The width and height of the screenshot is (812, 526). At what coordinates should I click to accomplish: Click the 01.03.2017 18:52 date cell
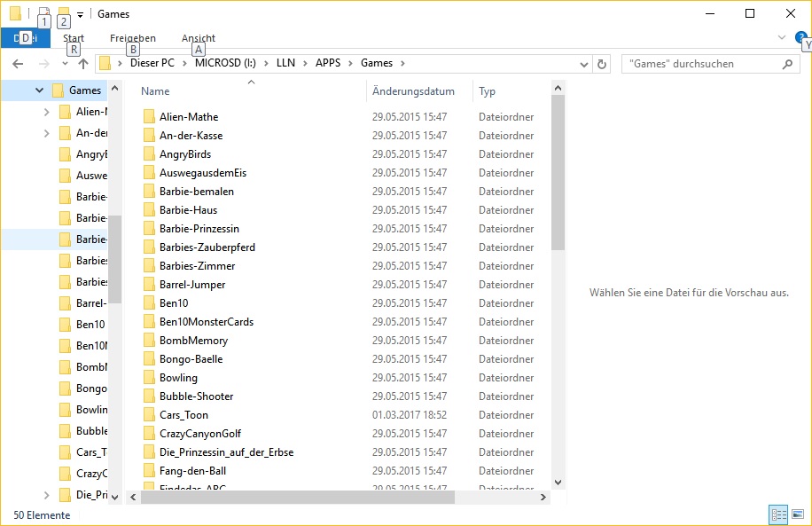[410, 415]
